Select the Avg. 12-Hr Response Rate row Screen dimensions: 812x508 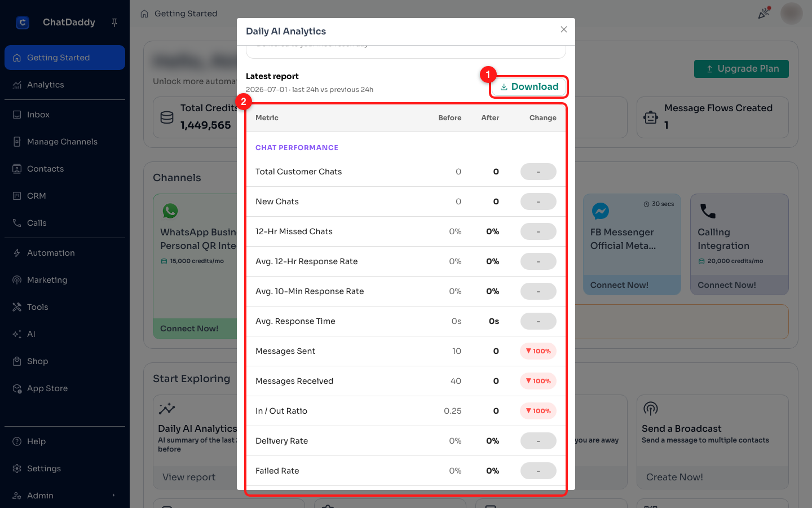click(406, 261)
